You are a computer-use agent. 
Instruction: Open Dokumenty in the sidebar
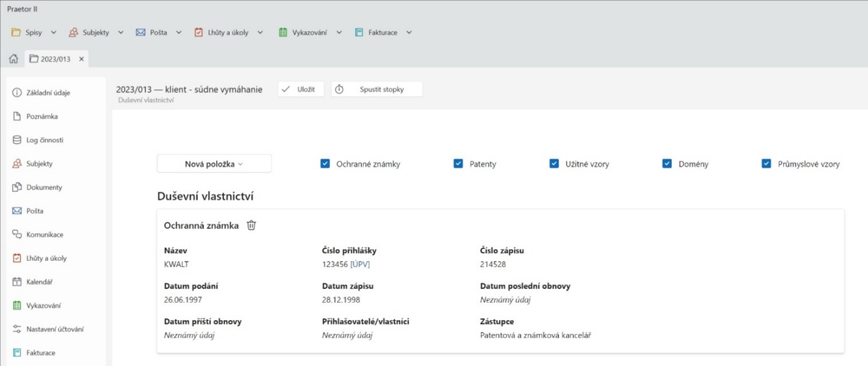pyautogui.click(x=44, y=187)
